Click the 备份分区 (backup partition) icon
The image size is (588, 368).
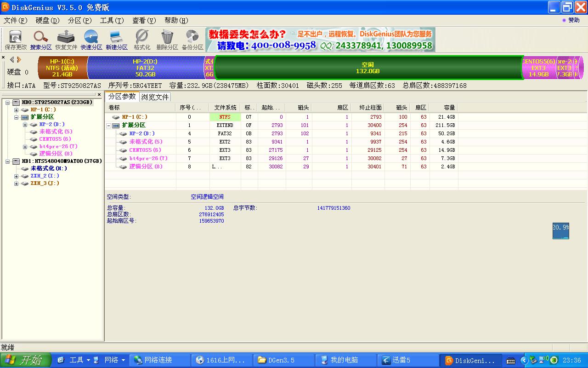tap(192, 40)
